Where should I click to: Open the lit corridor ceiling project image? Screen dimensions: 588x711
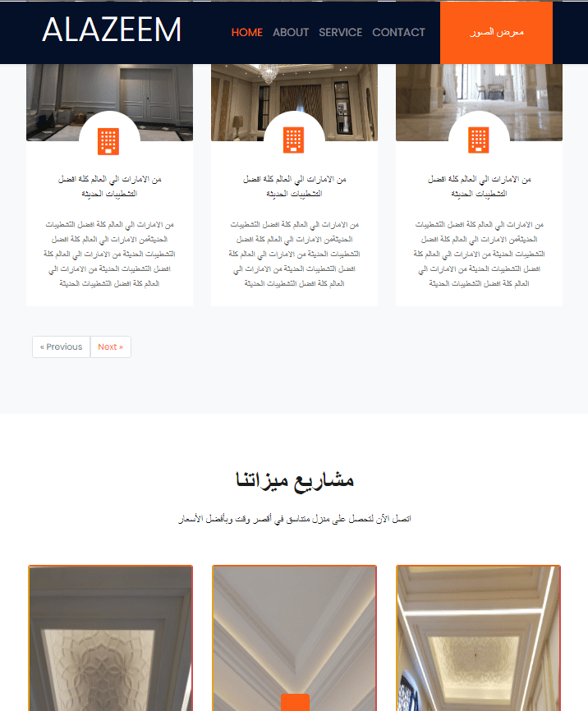[478, 638]
